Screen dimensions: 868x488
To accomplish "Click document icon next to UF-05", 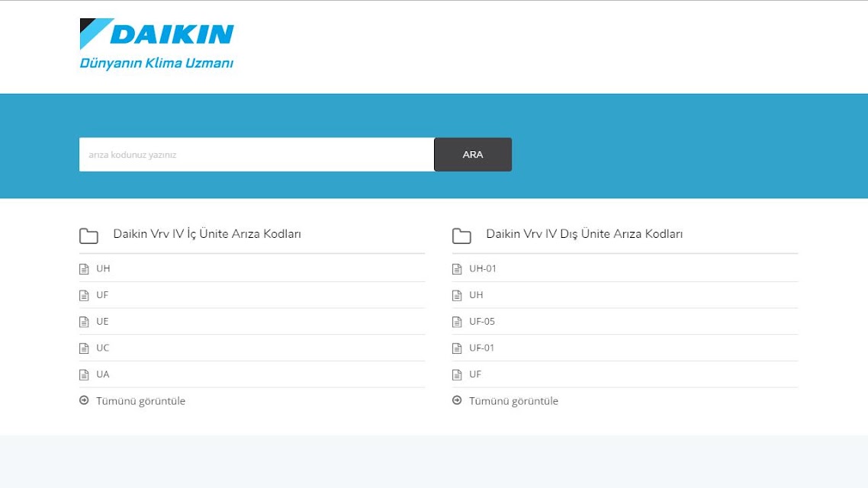I will click(457, 322).
